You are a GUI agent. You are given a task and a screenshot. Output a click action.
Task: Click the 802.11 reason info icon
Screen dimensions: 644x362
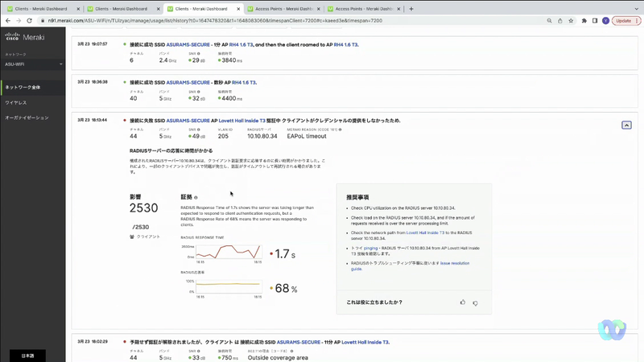[291, 352]
